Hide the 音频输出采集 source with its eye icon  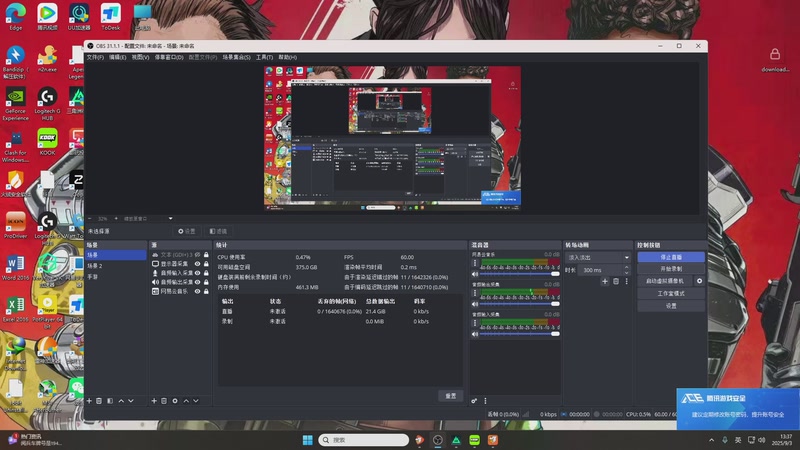[197, 282]
